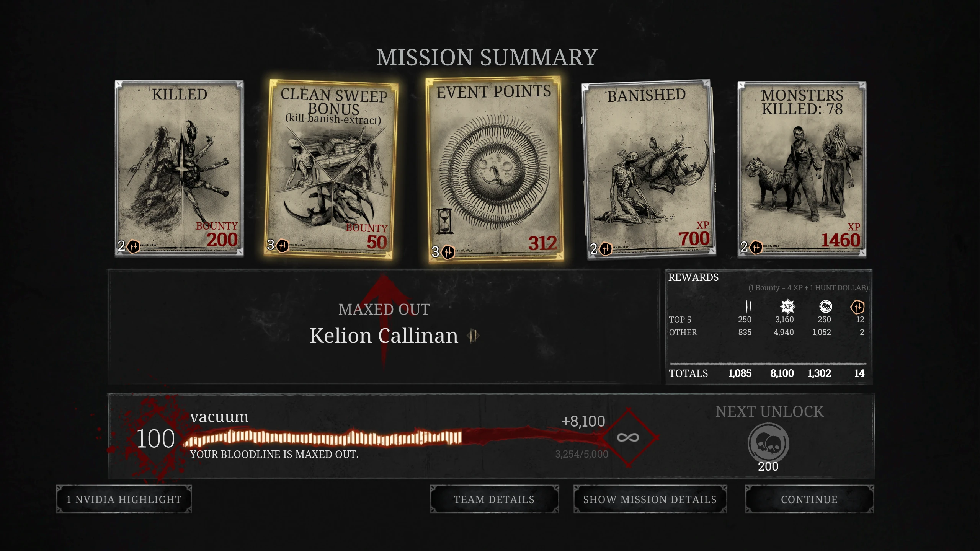Image resolution: width=980 pixels, height=551 pixels.
Task: Click the hunter icon beside Kelion Callinan
Action: (x=473, y=336)
